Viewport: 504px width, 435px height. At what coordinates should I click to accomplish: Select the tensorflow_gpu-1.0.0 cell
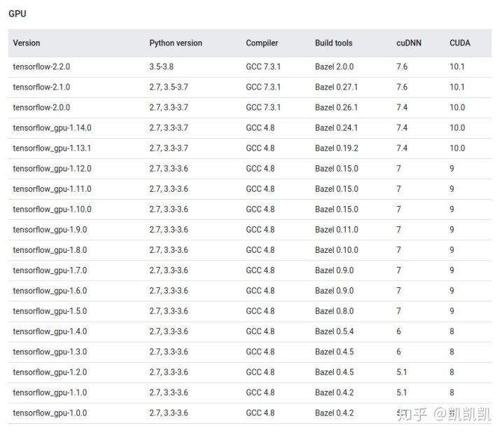[50, 413]
